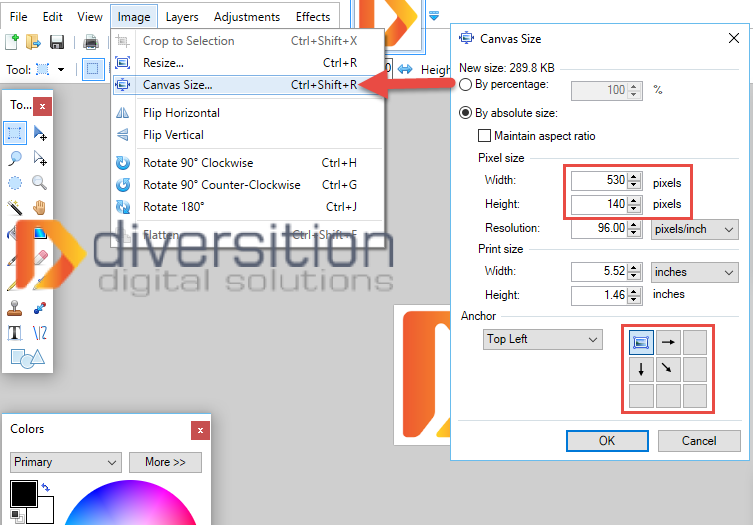This screenshot has width=753, height=525.
Task: Anchor canvas to middle-left down arrow cell
Action: click(x=641, y=369)
